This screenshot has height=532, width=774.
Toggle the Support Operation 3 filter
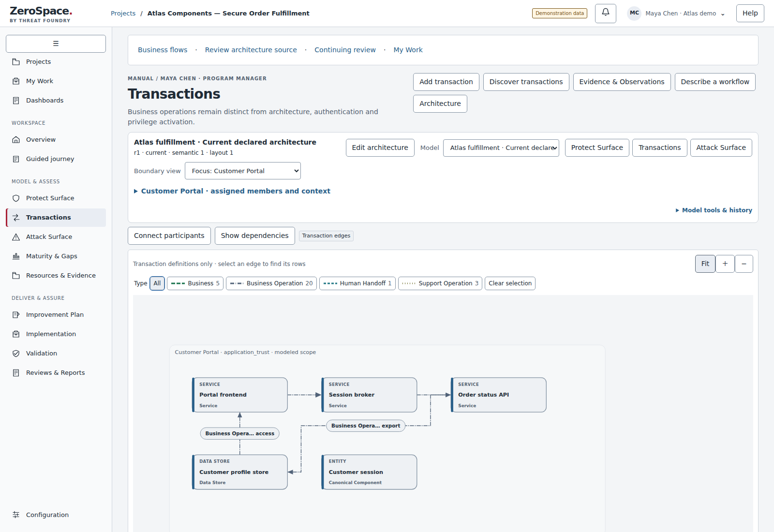(440, 283)
